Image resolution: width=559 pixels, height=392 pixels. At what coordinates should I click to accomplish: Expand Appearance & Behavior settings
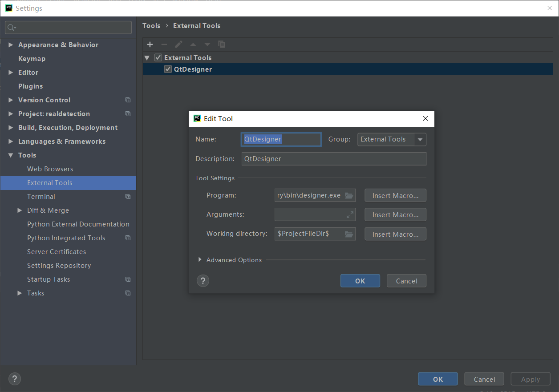click(11, 45)
